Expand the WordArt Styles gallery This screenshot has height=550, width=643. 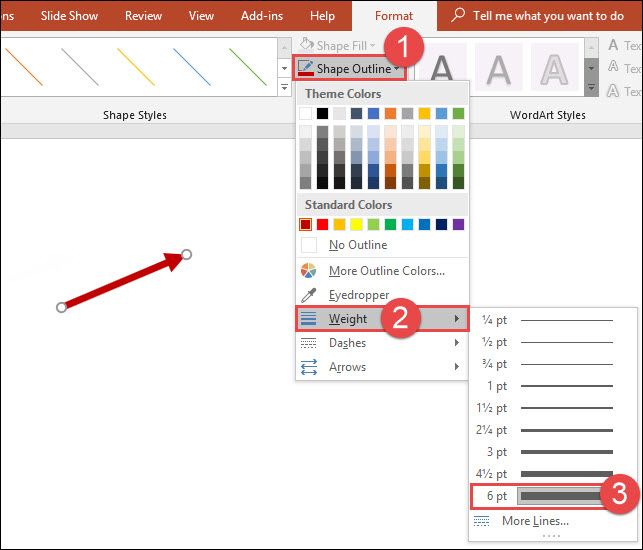(591, 87)
